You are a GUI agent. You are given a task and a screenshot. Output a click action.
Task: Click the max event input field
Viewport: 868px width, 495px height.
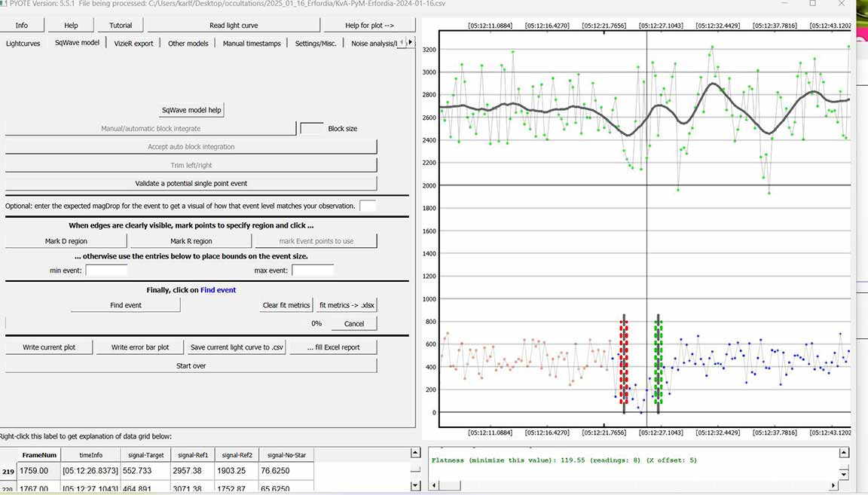tap(313, 270)
